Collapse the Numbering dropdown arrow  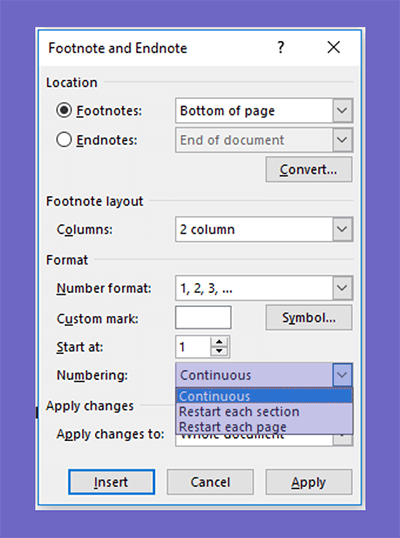point(342,375)
